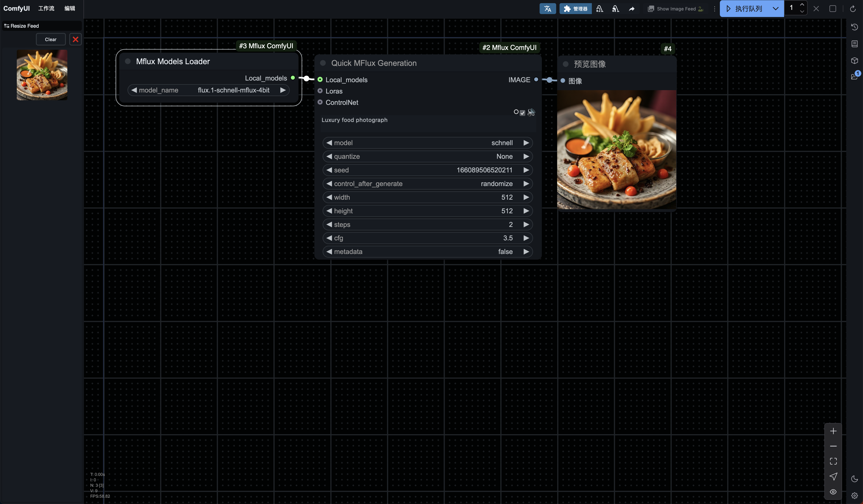Open settings gear icon at bottom right
The height and width of the screenshot is (504, 863).
(854, 495)
